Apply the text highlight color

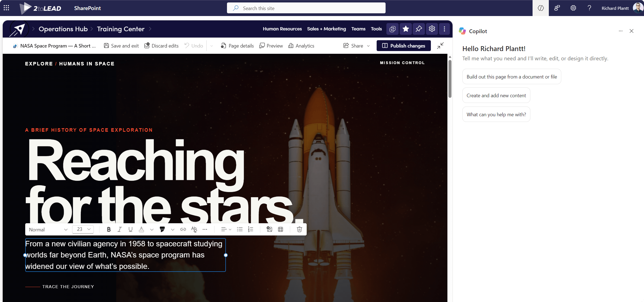(162, 229)
